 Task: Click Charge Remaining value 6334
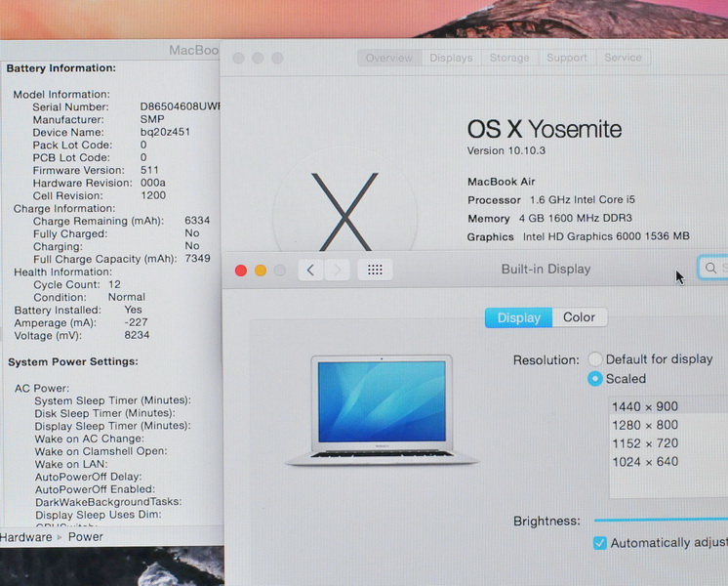(197, 221)
